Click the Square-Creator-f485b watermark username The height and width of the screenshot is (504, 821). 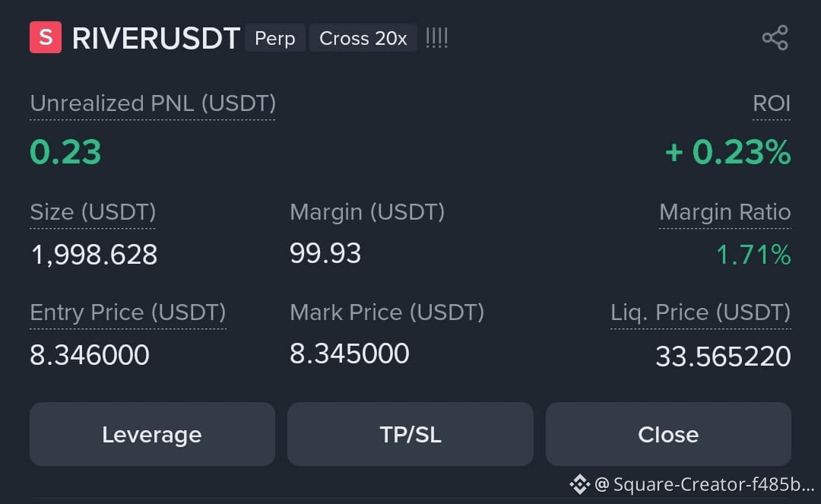coord(712,484)
